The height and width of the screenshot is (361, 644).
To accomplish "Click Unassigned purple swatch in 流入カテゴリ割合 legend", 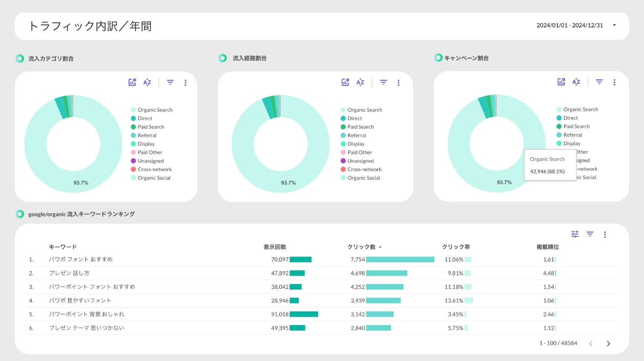I will click(x=134, y=161).
